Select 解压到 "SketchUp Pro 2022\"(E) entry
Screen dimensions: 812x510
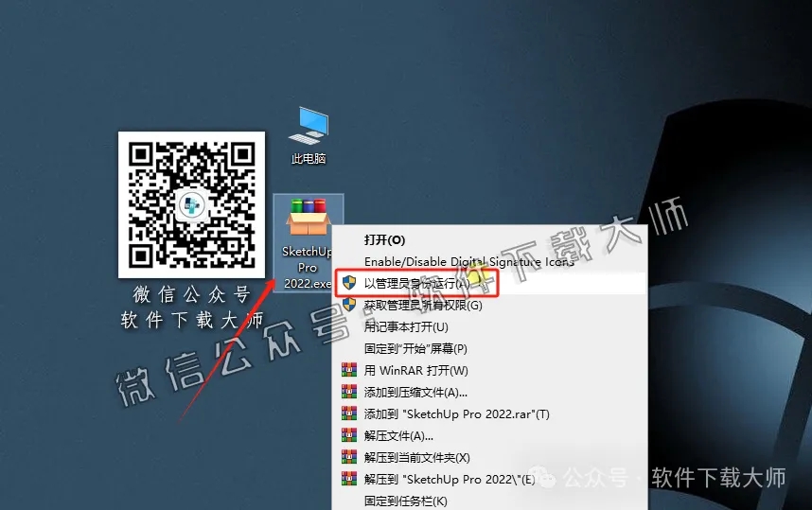[x=450, y=479]
